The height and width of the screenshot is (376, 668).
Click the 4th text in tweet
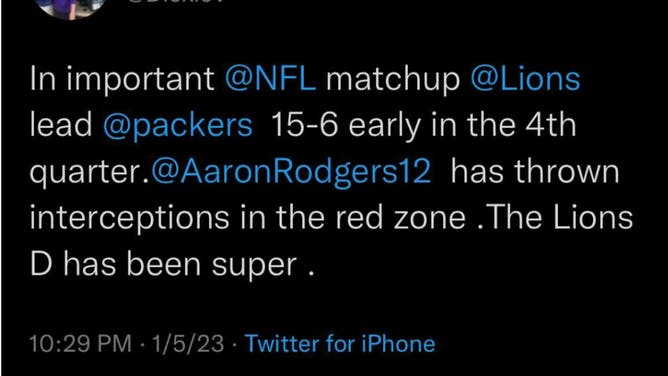[x=550, y=126]
